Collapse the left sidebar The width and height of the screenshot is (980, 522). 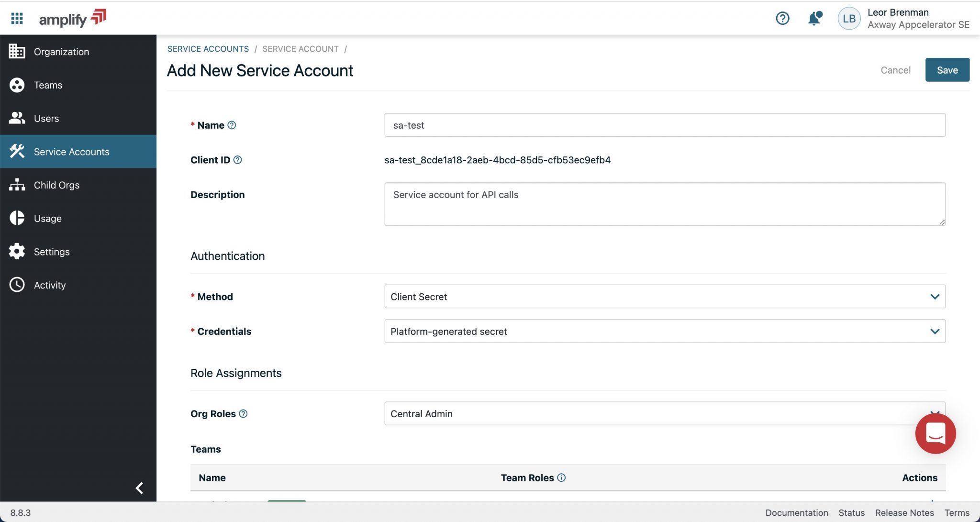click(x=139, y=488)
